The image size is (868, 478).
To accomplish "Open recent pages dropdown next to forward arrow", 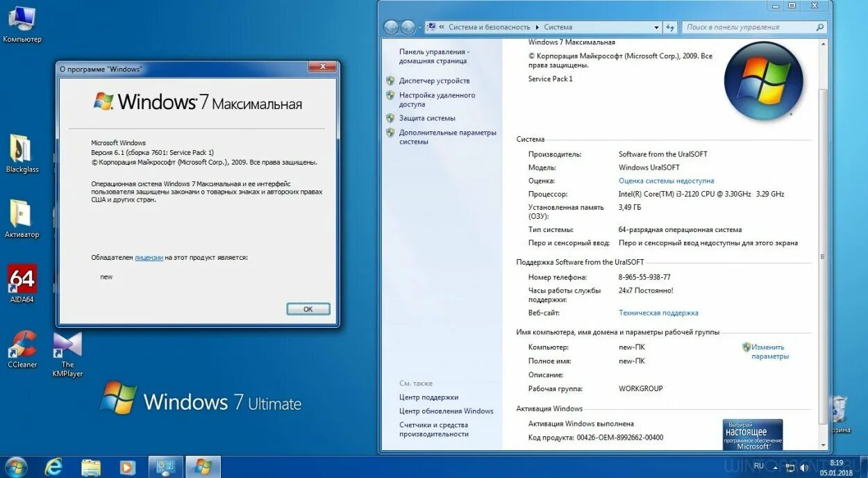I will pos(420,27).
